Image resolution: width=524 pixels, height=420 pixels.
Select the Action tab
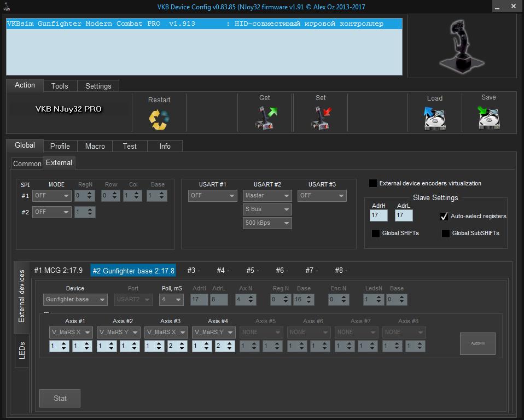click(25, 85)
